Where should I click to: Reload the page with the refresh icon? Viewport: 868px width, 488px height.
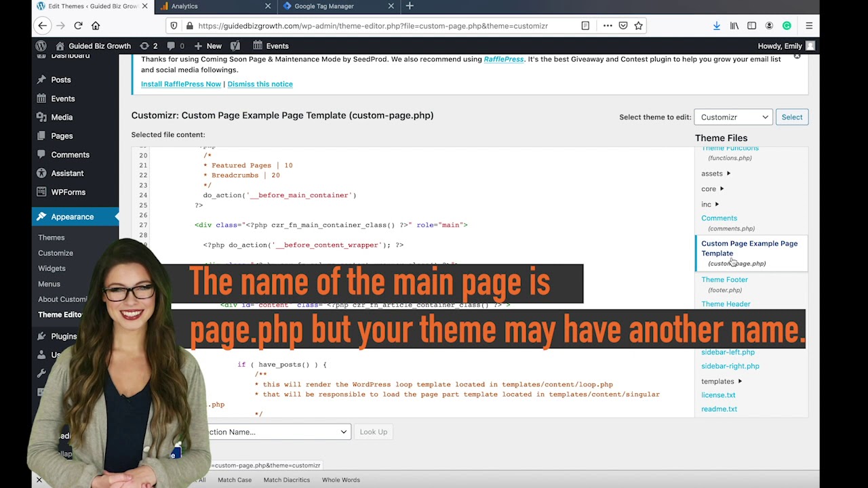[x=78, y=26]
